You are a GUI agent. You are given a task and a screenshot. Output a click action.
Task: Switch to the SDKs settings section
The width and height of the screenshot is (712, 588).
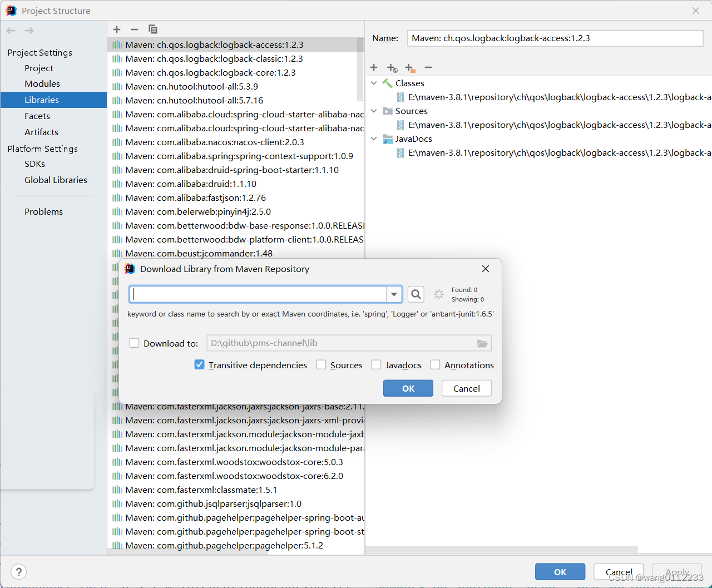pyautogui.click(x=34, y=164)
